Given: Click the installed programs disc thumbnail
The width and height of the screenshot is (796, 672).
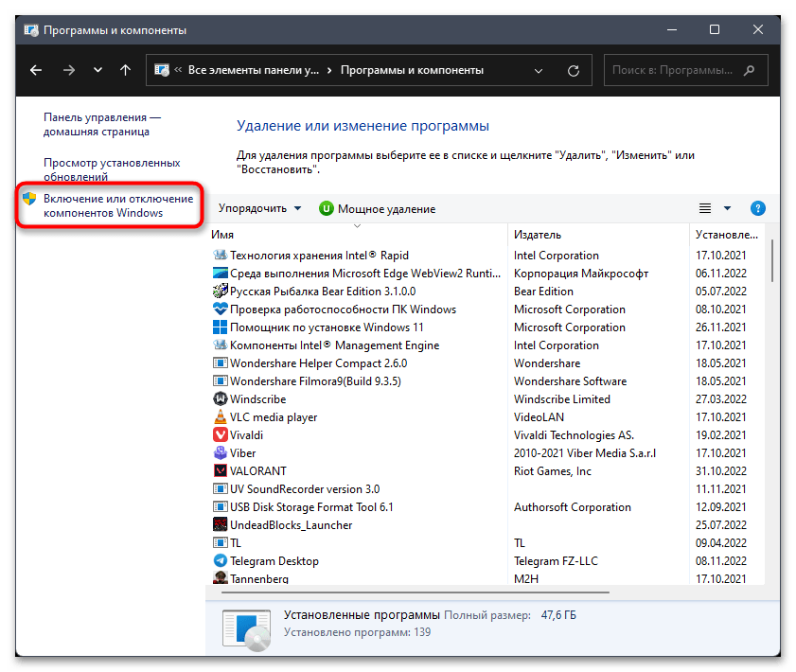Looking at the screenshot, I should point(247,629).
